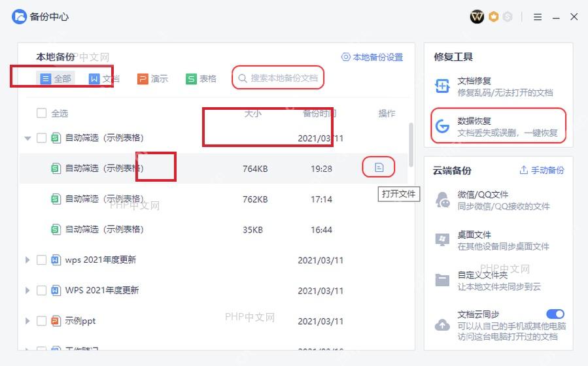Click the 桌面文件 monitor icon
588x366 pixels.
442,240
